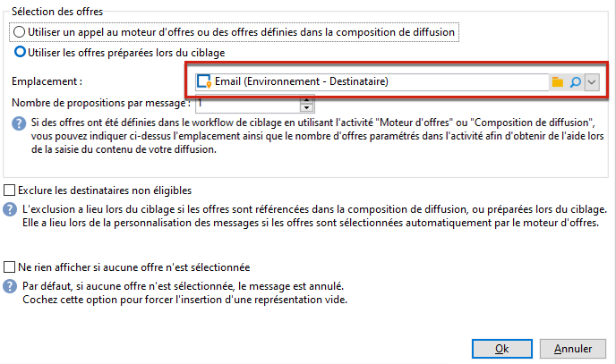Check 'Exclure les destinataires non éligibles'
The image size is (616, 364).
10,190
